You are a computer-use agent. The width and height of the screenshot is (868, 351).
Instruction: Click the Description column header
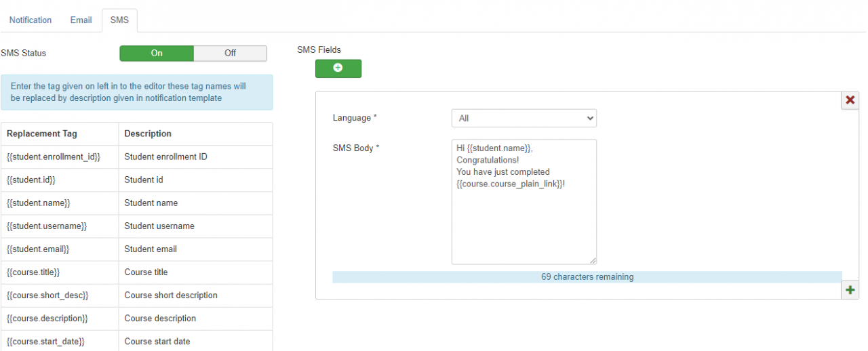tap(148, 134)
